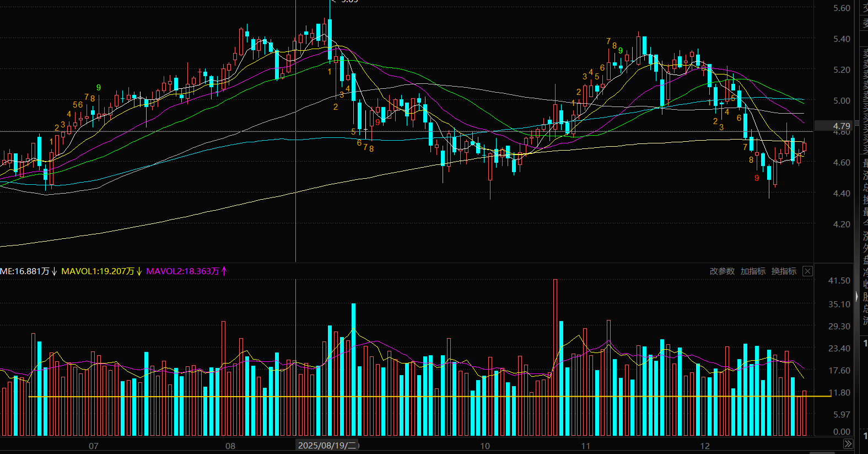Screen dimensions: 868x454
Task: Click the 4.20 price axis label
Action: pos(842,225)
